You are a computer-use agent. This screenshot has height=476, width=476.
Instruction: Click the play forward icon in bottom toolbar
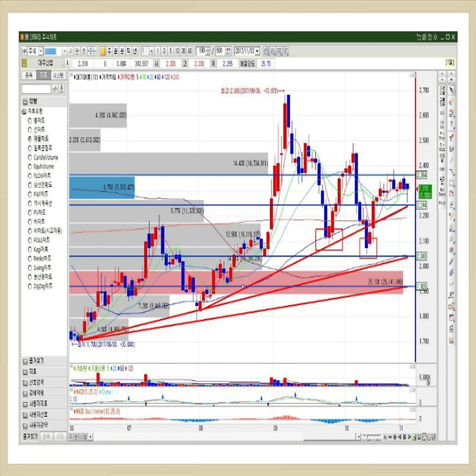[x=409, y=437]
